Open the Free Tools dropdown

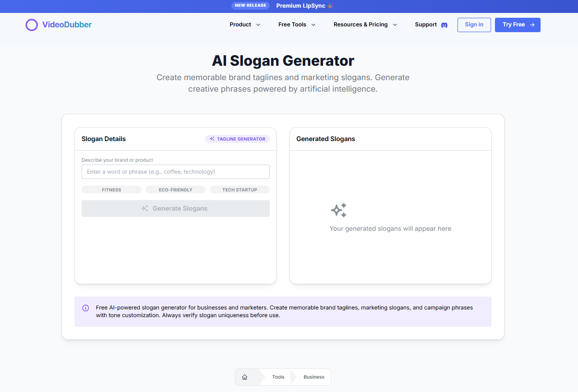[x=297, y=24]
